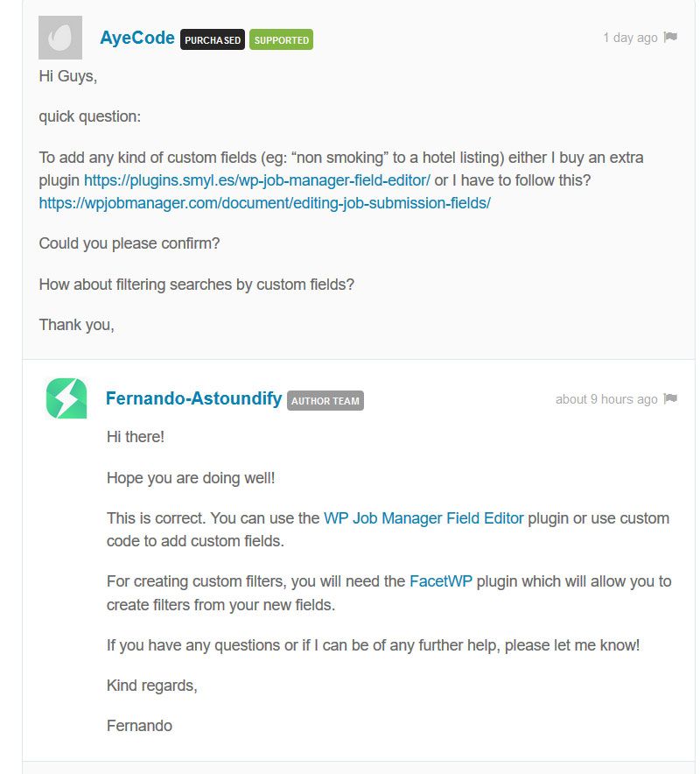Open AyeCode's user profile name
The height and width of the screenshot is (774, 700).
[137, 38]
